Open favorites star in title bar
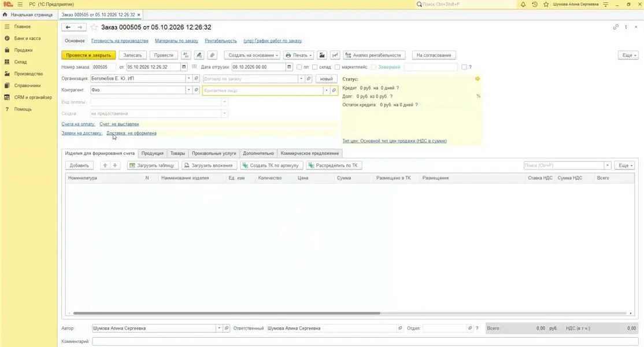This screenshot has height=347, width=644. point(546,4)
